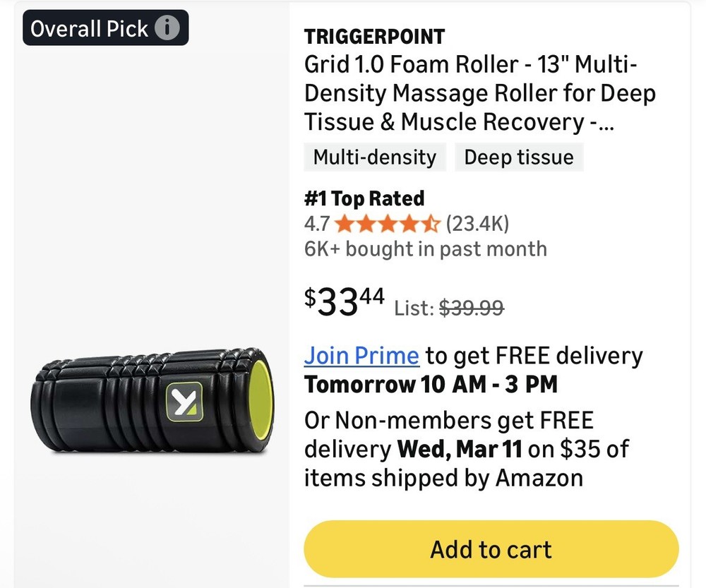Click the info icon on Overall Pick badge
The height and width of the screenshot is (588, 706).
click(167, 28)
